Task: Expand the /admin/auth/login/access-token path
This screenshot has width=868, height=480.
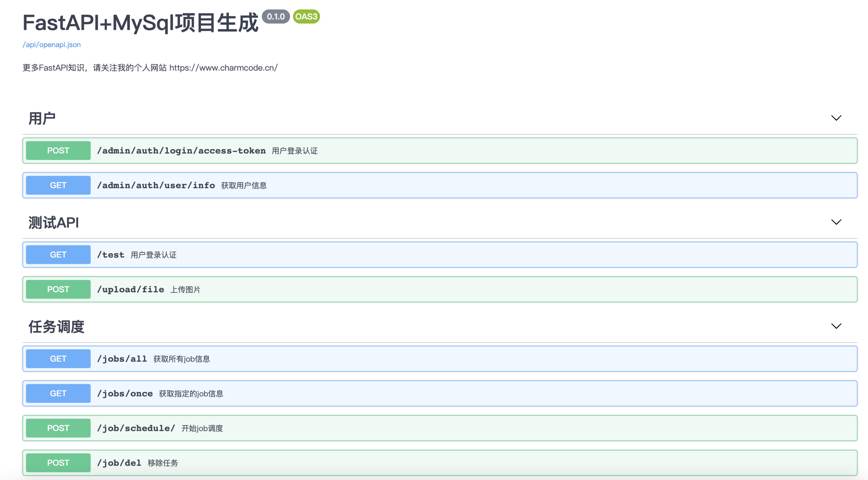Action: click(181, 150)
